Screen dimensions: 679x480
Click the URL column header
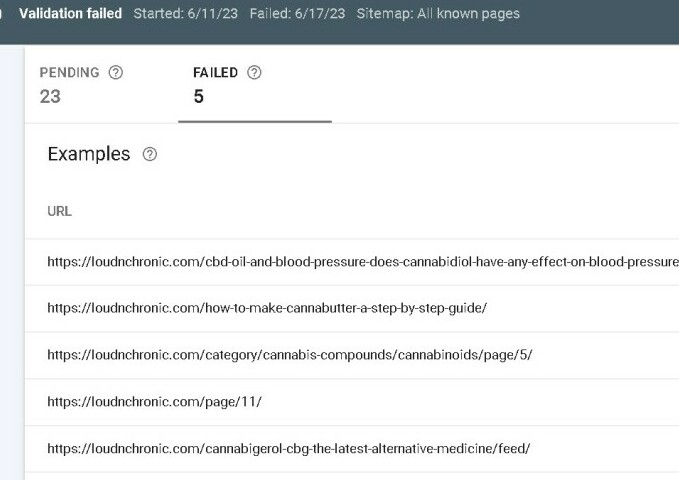(x=59, y=211)
